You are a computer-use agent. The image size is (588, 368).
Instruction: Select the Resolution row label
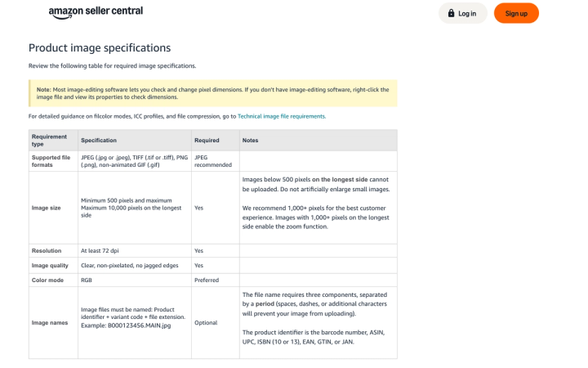[x=47, y=250]
